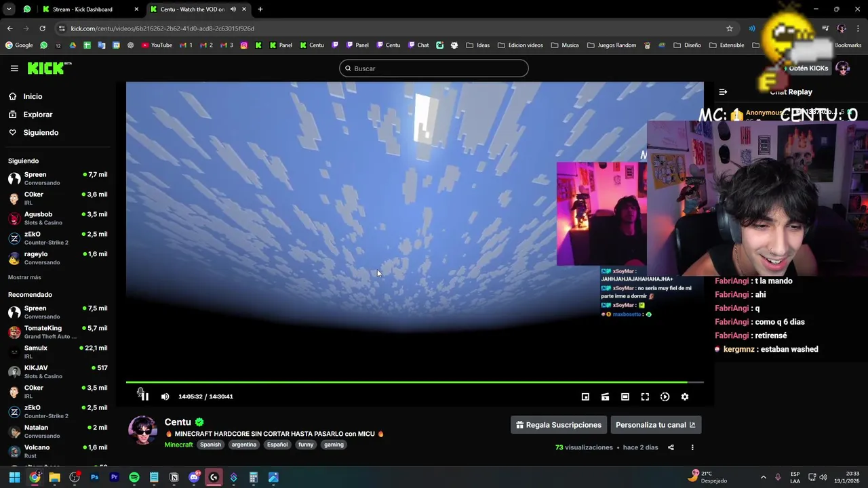868x488 pixels.
Task: Open mini player mode
Action: click(x=585, y=396)
